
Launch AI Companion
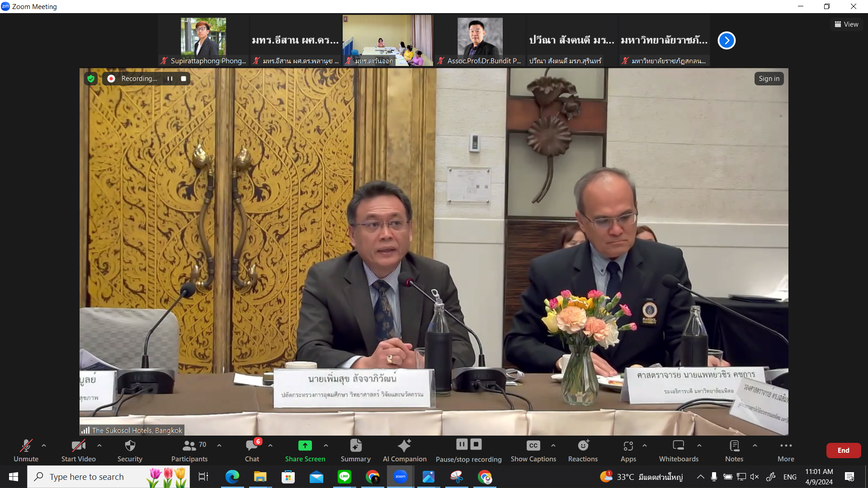click(x=405, y=450)
